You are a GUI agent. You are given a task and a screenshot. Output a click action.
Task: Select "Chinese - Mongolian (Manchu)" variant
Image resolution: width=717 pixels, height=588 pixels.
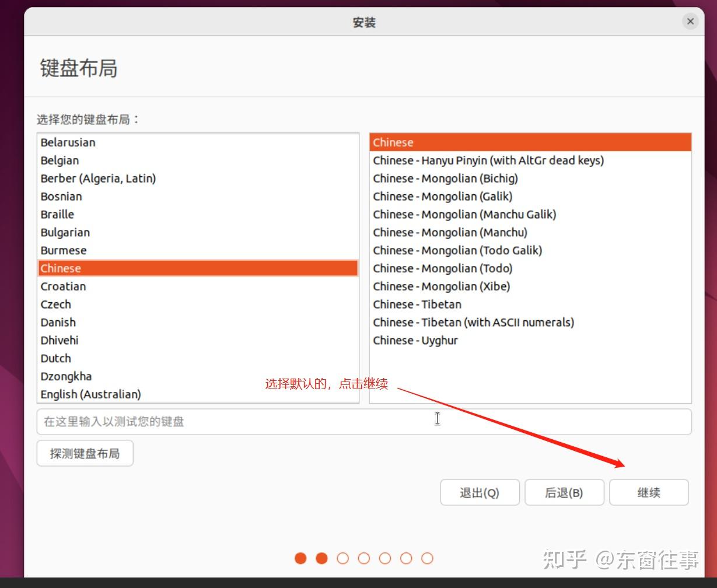pos(464,232)
